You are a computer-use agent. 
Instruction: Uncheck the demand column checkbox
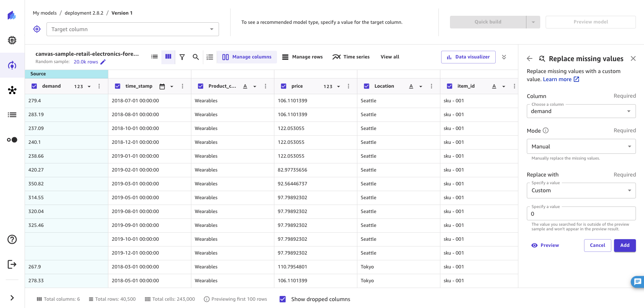click(34, 86)
